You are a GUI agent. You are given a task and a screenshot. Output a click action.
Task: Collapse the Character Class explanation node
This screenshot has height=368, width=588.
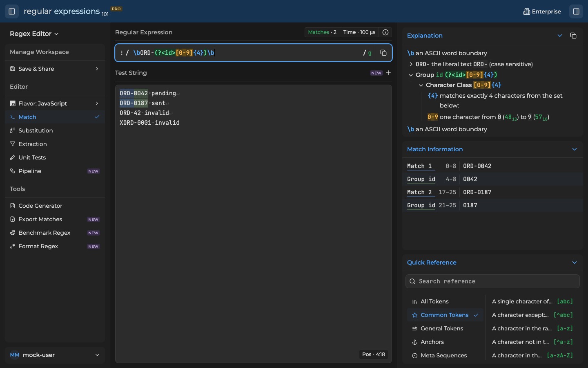(x=421, y=85)
